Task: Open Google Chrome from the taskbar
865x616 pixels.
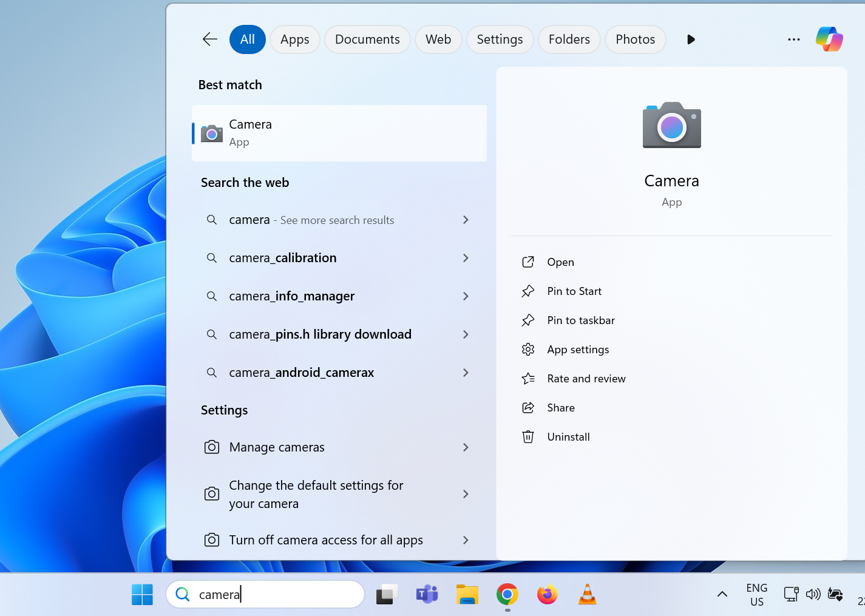Action: pos(507,595)
